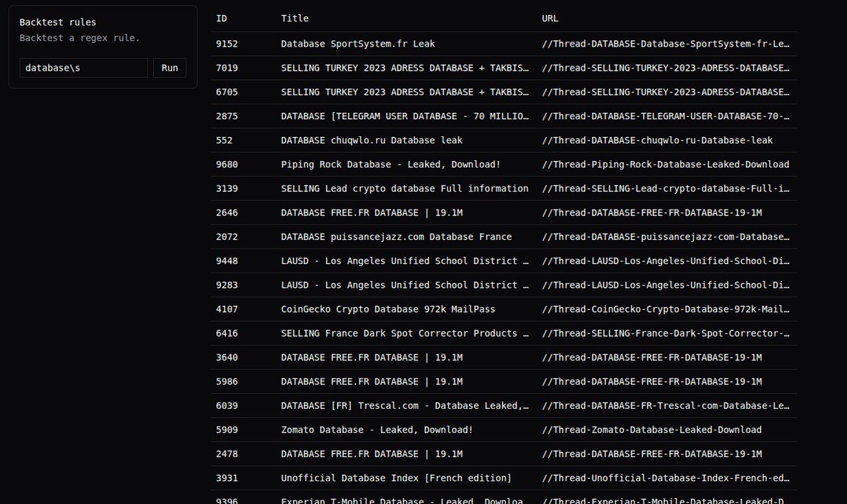
Task: Click the row ID 4107
Action: pos(227,309)
